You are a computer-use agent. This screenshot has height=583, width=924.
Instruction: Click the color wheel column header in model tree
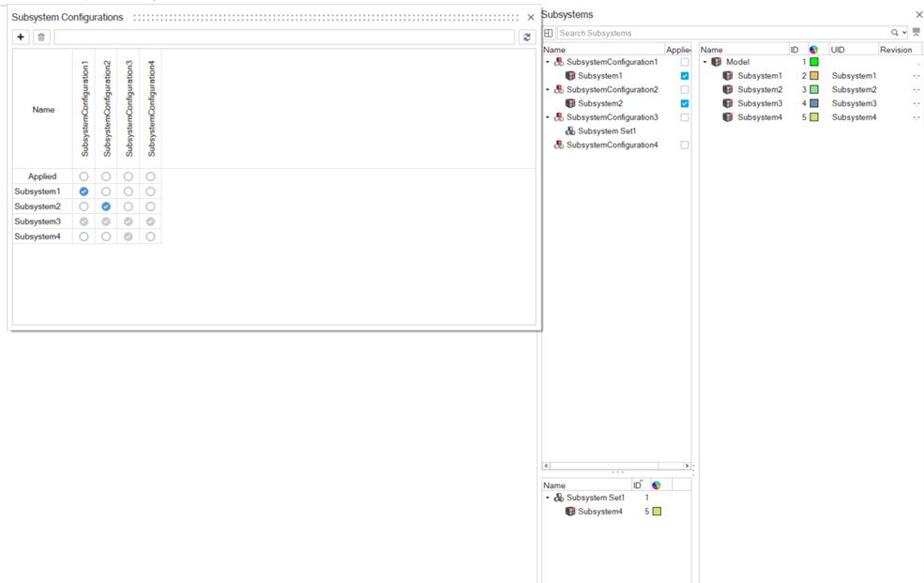[813, 50]
